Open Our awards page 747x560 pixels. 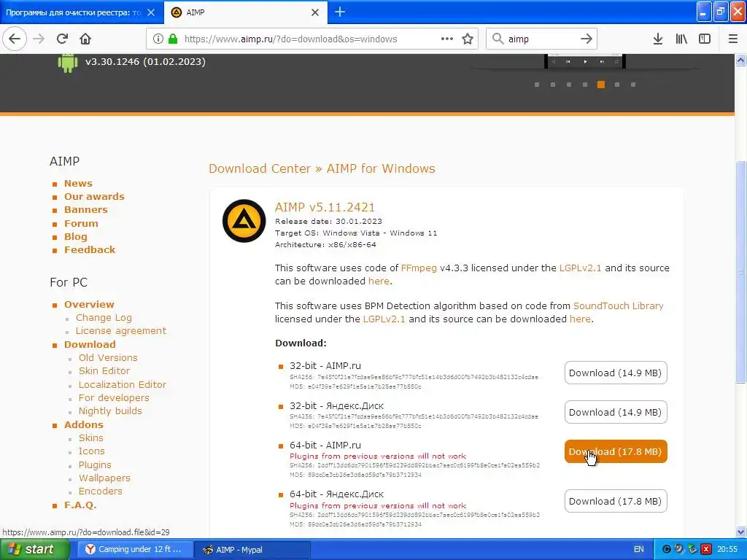(x=94, y=197)
